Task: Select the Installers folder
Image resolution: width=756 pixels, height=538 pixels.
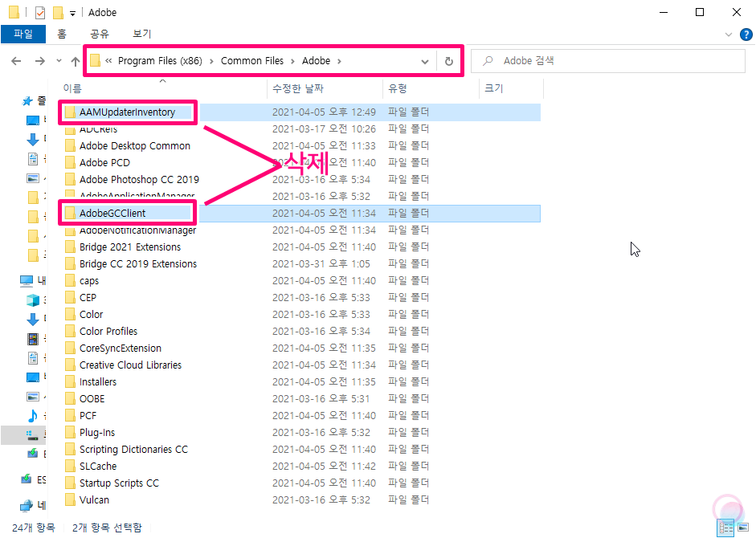Action: (x=98, y=381)
